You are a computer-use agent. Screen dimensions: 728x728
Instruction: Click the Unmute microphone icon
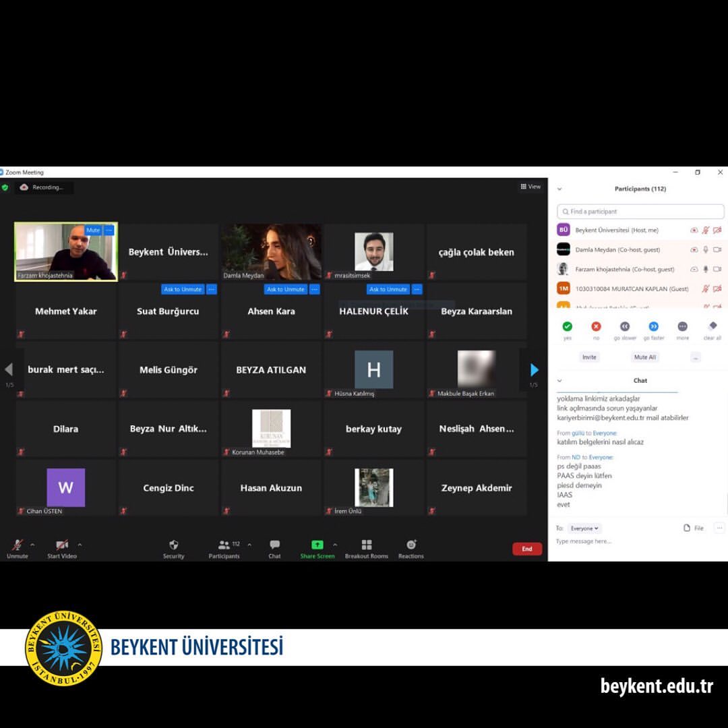[x=18, y=545]
